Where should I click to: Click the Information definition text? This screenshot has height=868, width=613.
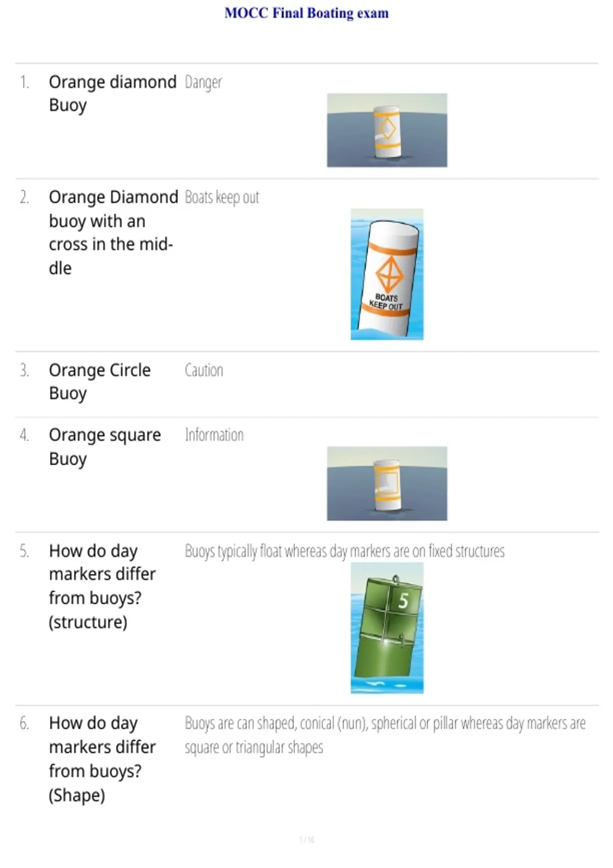point(214,435)
